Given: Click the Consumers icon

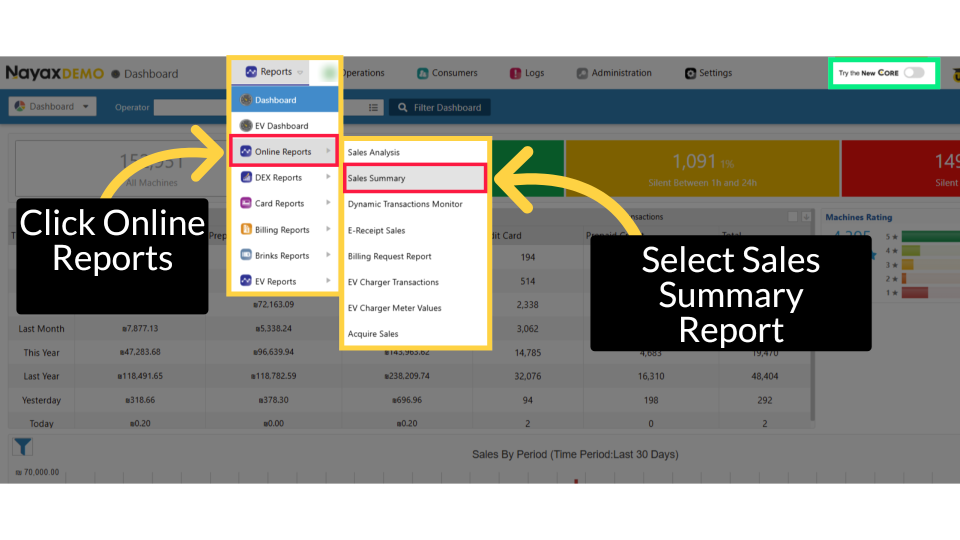Looking at the screenshot, I should pos(422,73).
